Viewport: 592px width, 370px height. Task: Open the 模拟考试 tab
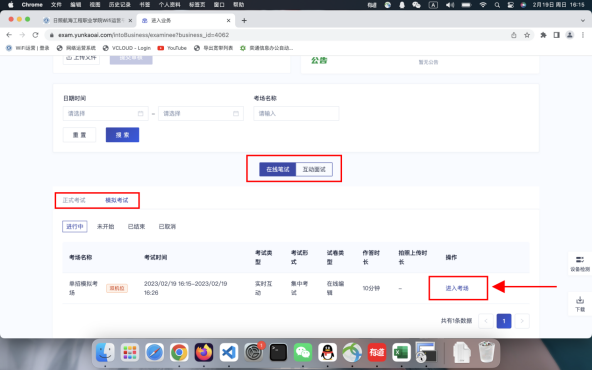click(x=117, y=200)
